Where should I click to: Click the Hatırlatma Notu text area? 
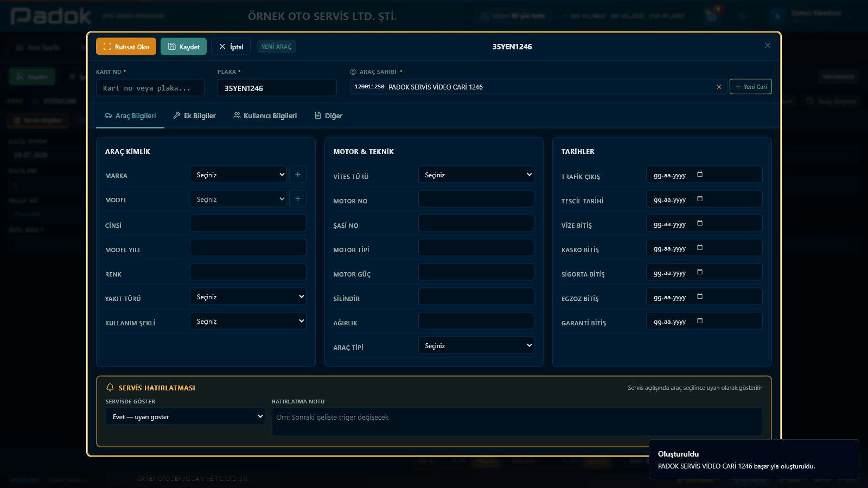[x=517, y=422]
